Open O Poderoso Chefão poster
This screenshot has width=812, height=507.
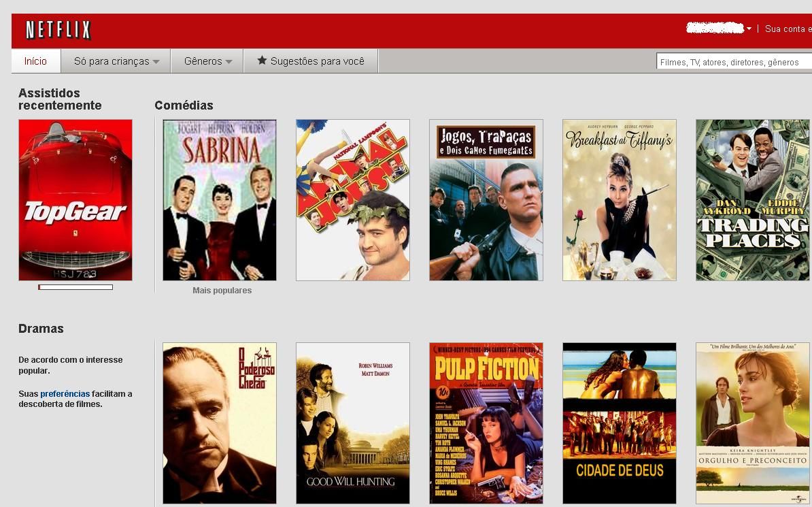[x=220, y=423]
